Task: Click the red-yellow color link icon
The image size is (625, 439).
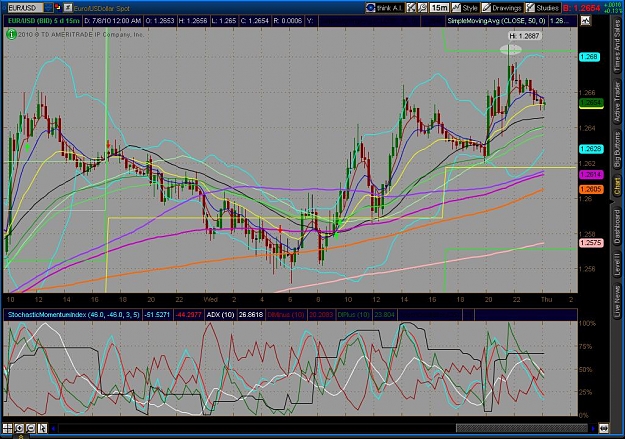Action: tap(58, 7)
